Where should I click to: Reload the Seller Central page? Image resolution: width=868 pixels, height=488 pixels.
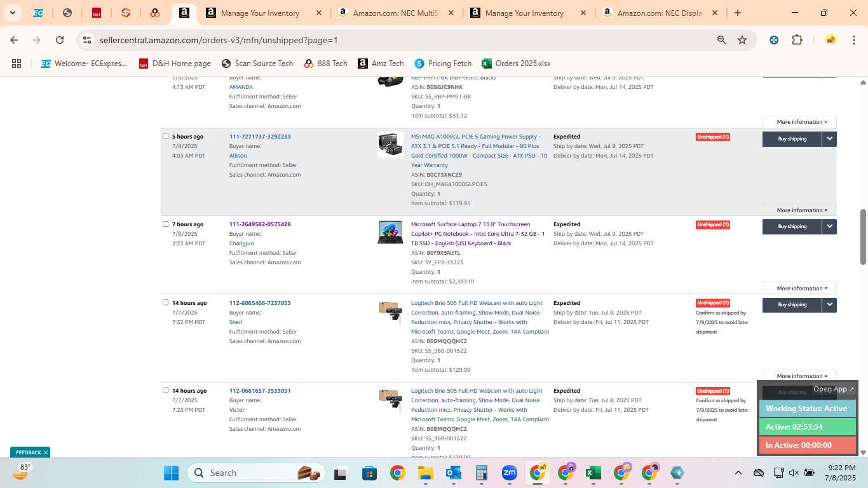pos(60,40)
